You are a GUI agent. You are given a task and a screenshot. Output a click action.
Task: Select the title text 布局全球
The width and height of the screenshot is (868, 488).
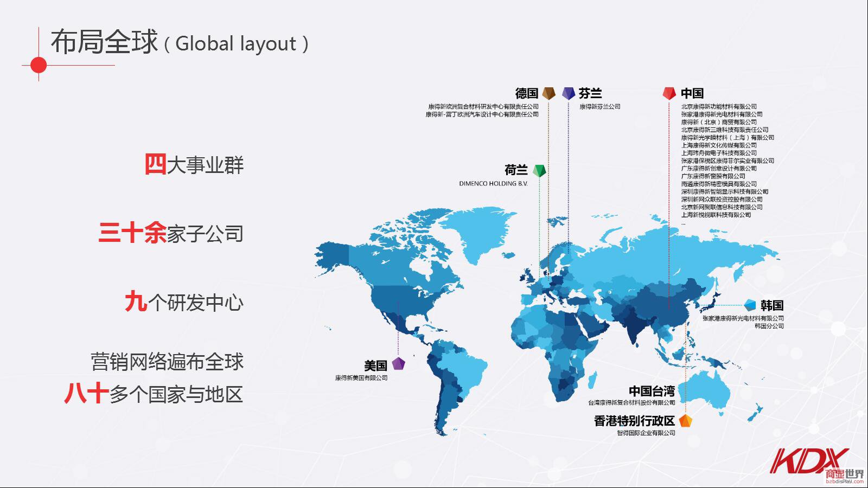(x=104, y=42)
